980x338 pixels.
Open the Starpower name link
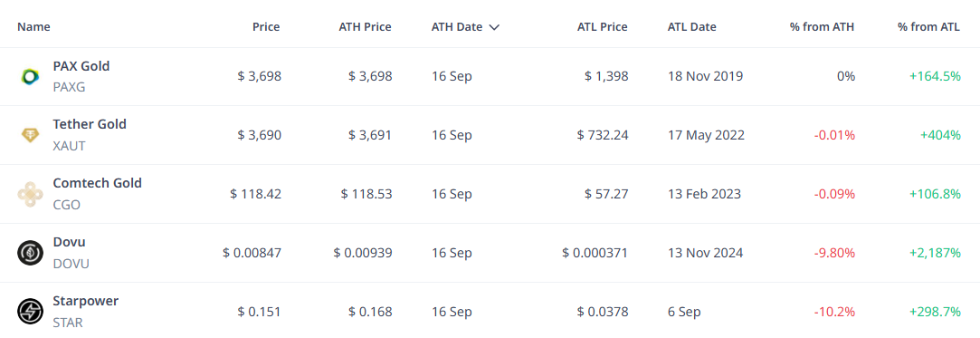[x=86, y=301]
